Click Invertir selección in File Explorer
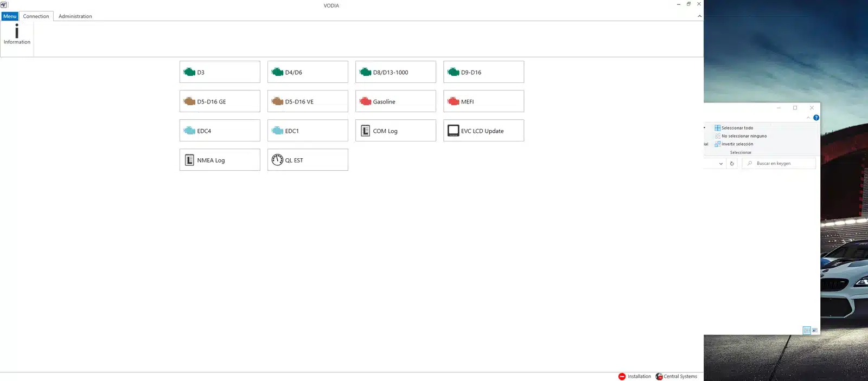 736,144
